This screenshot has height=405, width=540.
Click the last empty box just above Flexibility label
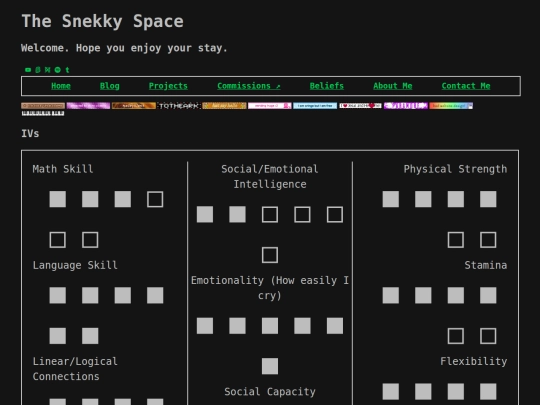click(x=488, y=336)
